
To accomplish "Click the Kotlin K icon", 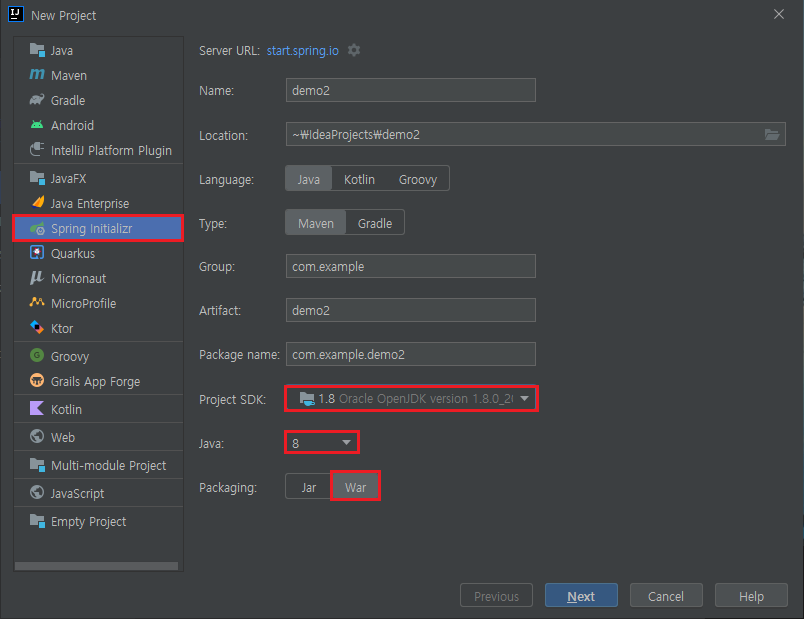I will tap(37, 408).
